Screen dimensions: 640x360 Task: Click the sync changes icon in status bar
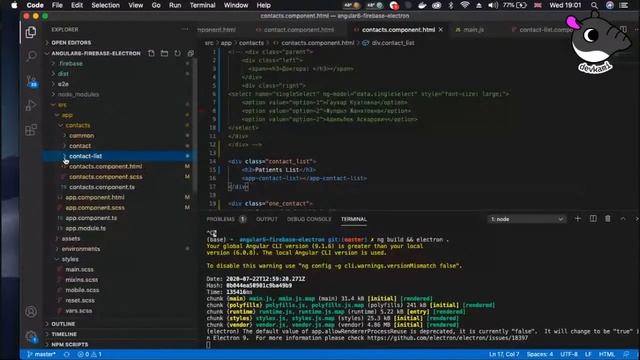point(67,354)
